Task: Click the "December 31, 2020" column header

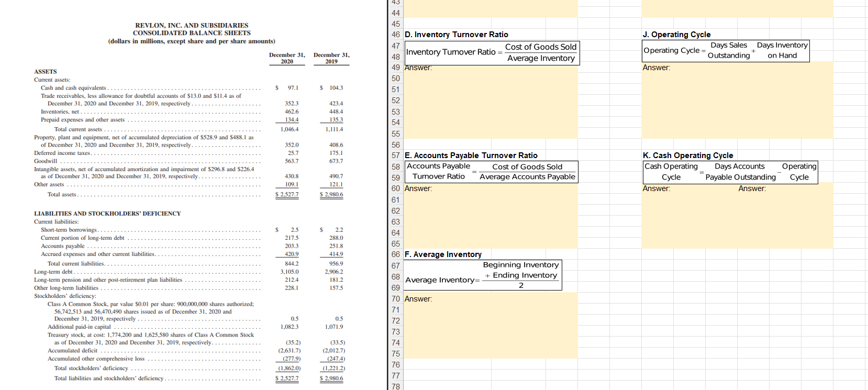Action: (x=287, y=58)
